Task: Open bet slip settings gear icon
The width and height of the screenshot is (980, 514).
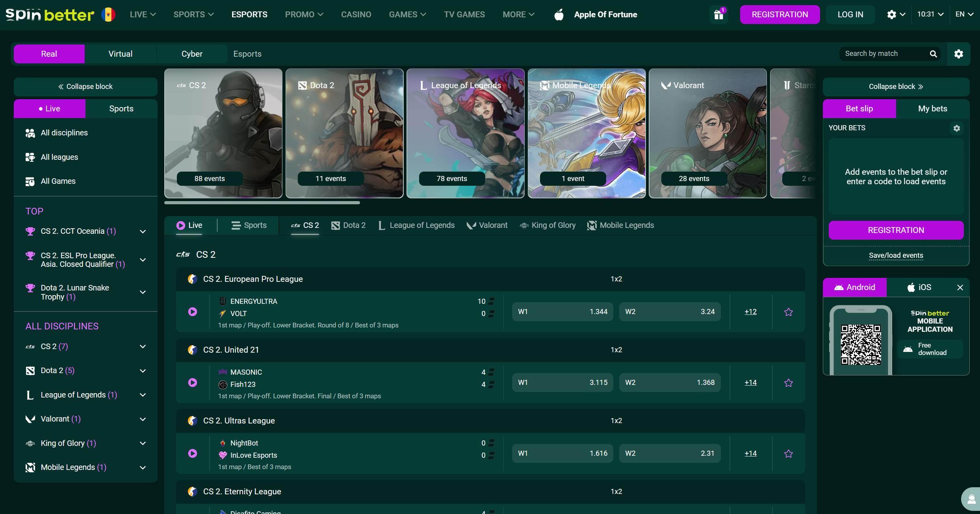Action: 956,128
